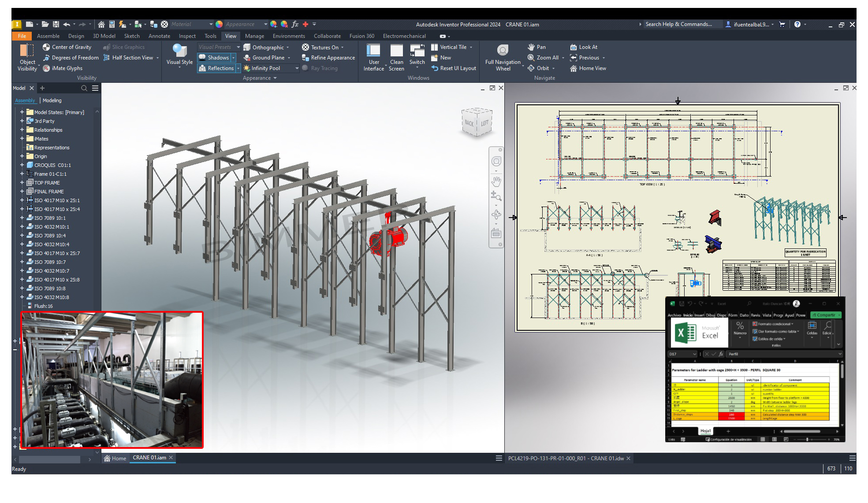The image size is (868, 503).
Task: Open the Full Navigation Wheel
Action: point(503,50)
